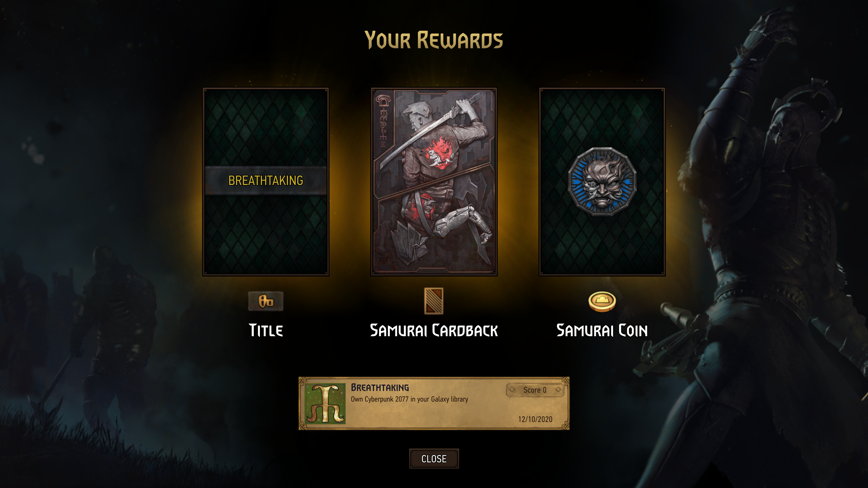Image resolution: width=868 pixels, height=488 pixels.
Task: Close the rewards screen
Action: pyautogui.click(x=434, y=459)
